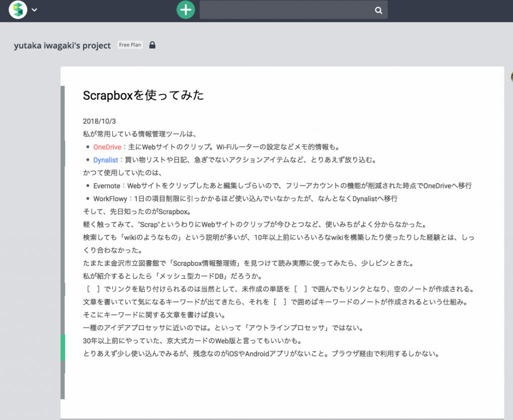Click the last line about 'iOSやAndroidアプリ'

pos(262,353)
